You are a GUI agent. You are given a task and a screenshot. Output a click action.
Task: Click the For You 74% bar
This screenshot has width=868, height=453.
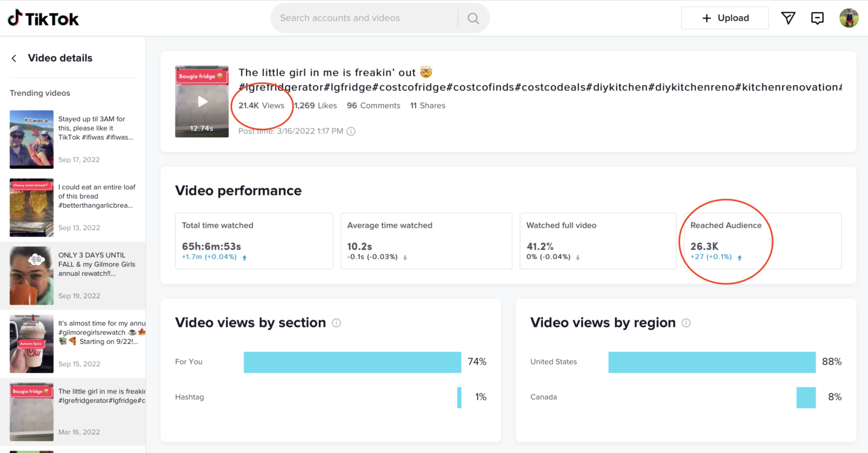(x=353, y=362)
